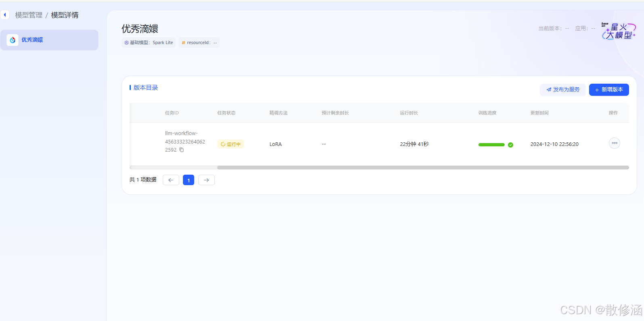Click the 精调方法 column header
The width and height of the screenshot is (644, 321).
coord(279,113)
